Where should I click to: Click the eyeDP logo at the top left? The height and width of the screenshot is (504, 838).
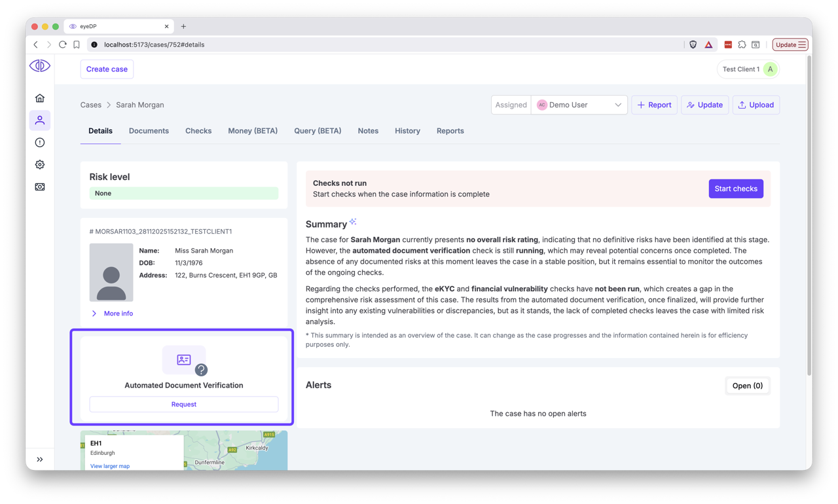(39, 65)
